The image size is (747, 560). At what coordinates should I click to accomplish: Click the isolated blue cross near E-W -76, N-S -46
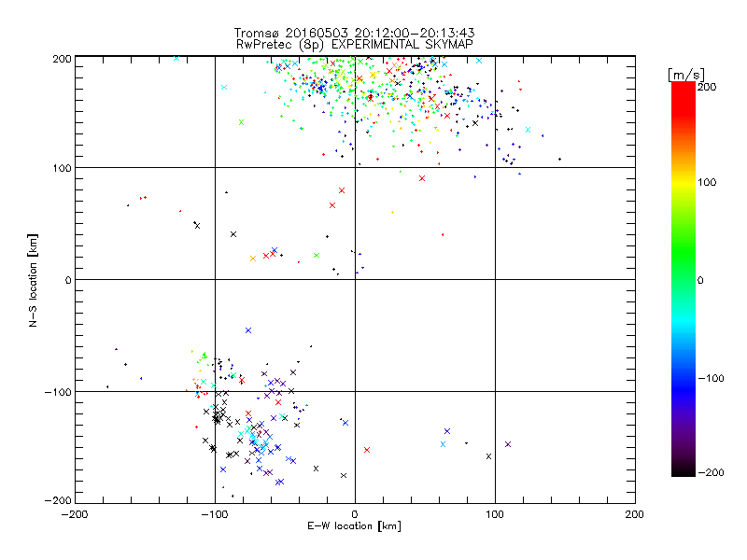pos(248,330)
